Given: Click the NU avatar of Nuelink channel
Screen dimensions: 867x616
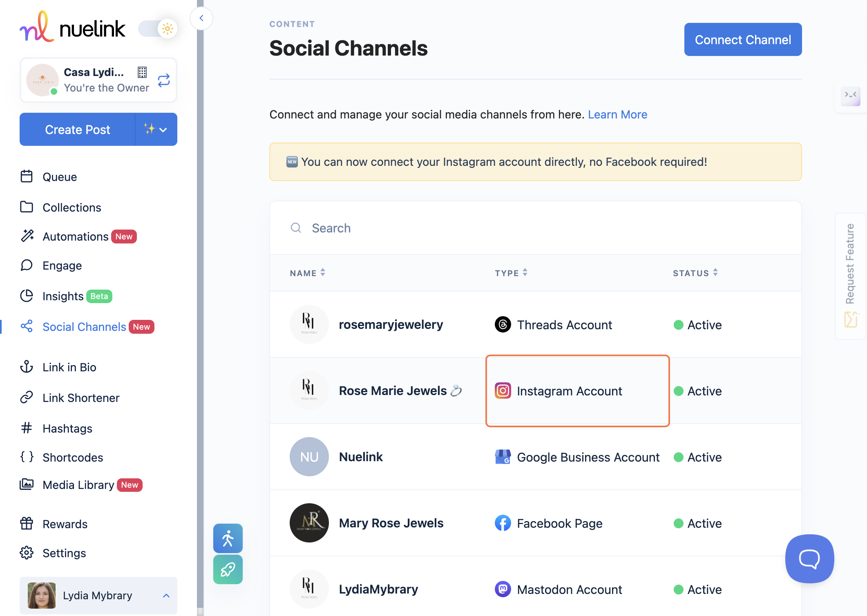Looking at the screenshot, I should (x=309, y=457).
